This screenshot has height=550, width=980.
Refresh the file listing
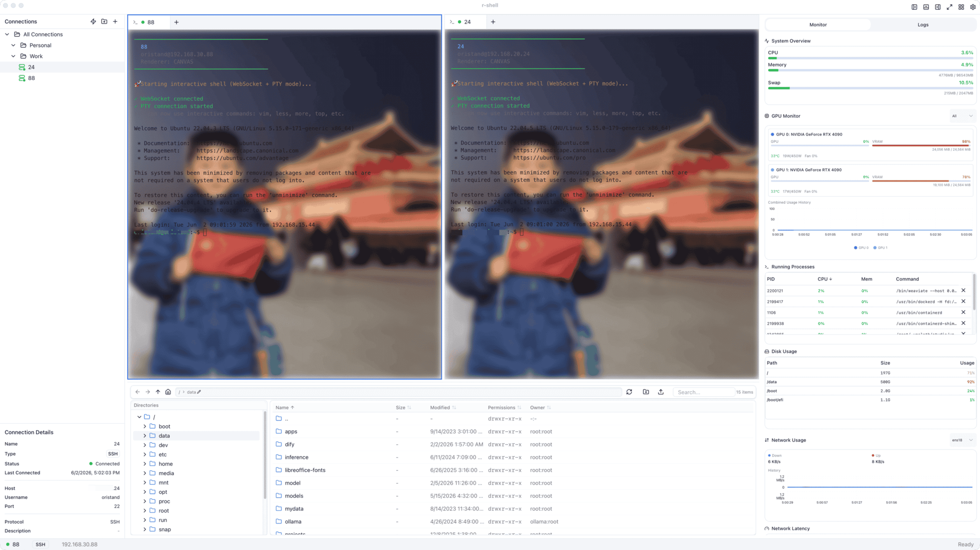point(629,392)
